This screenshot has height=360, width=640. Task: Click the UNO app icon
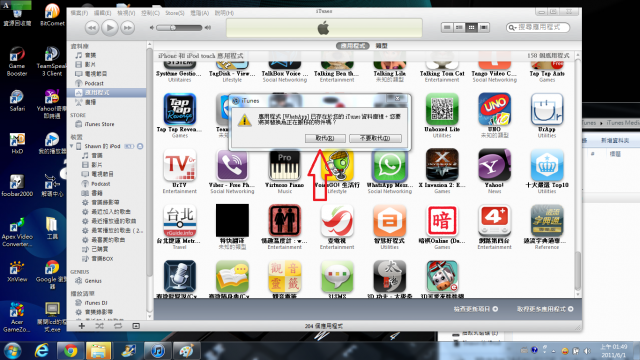click(494, 109)
